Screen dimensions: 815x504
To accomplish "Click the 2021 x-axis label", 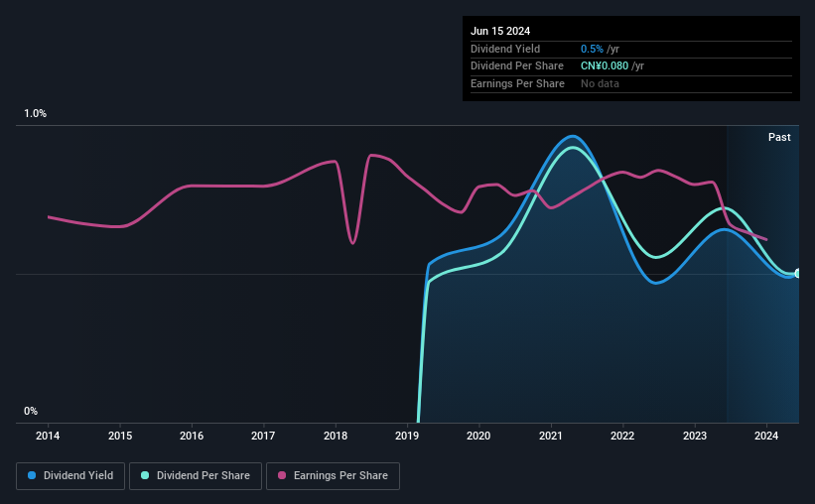I will [551, 436].
